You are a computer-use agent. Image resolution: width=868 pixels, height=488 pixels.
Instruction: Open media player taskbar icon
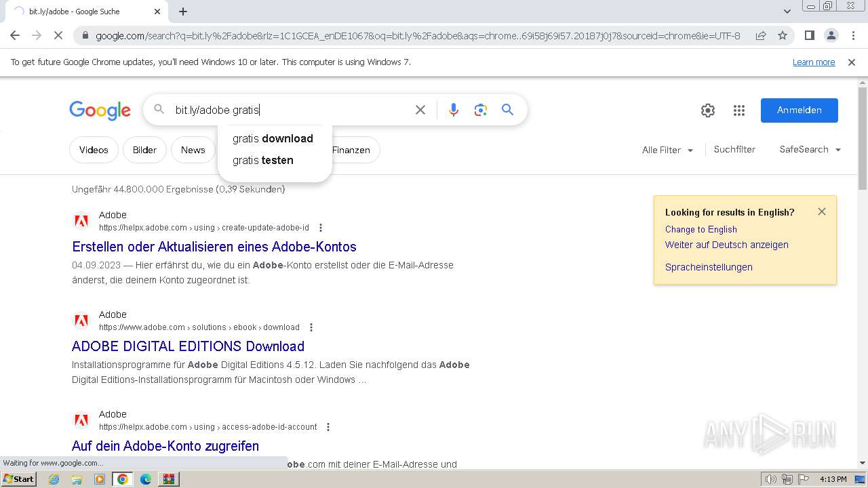[x=100, y=479]
